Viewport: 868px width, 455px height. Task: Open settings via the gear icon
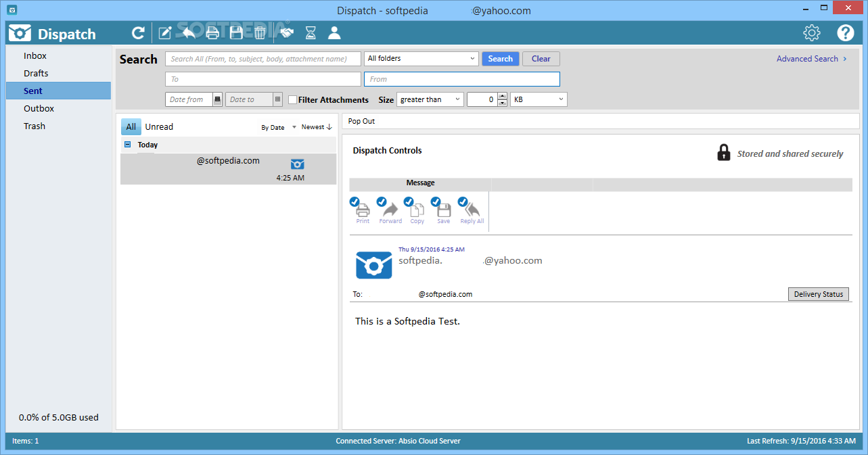(x=812, y=32)
